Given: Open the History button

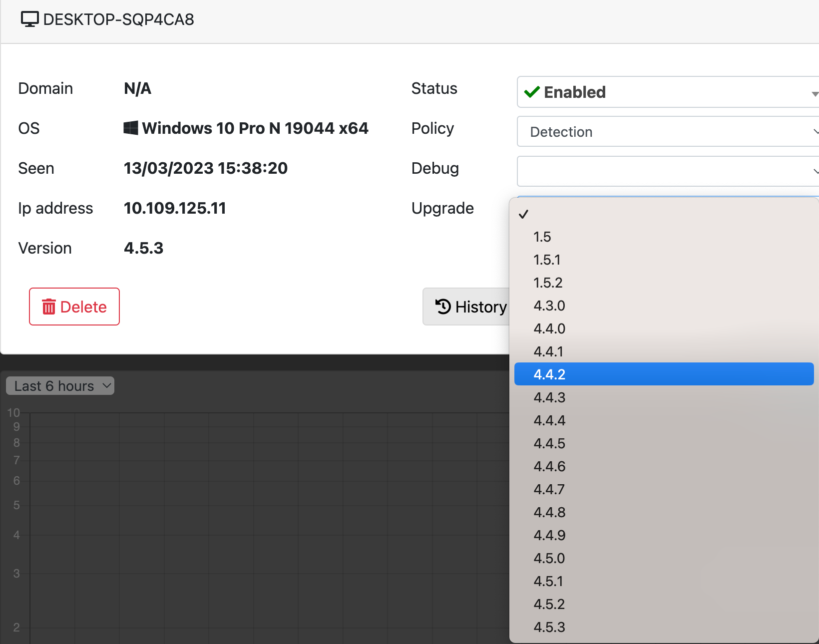Looking at the screenshot, I should (466, 307).
